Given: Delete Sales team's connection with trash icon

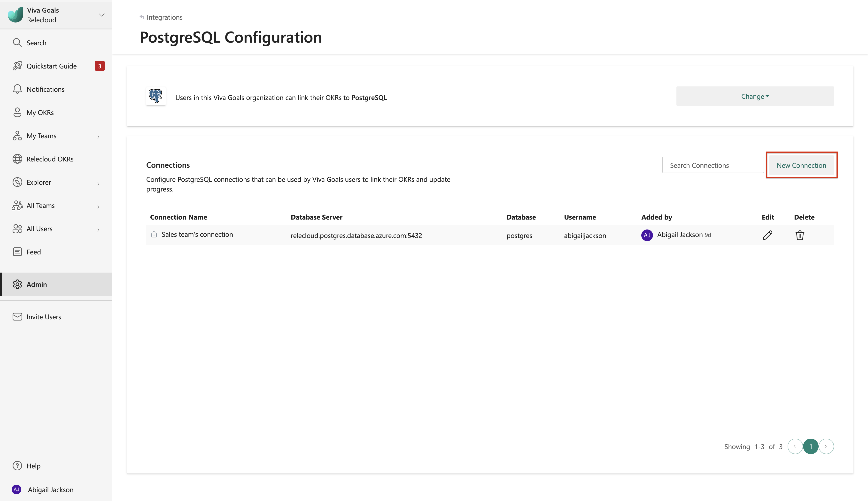Looking at the screenshot, I should (799, 235).
